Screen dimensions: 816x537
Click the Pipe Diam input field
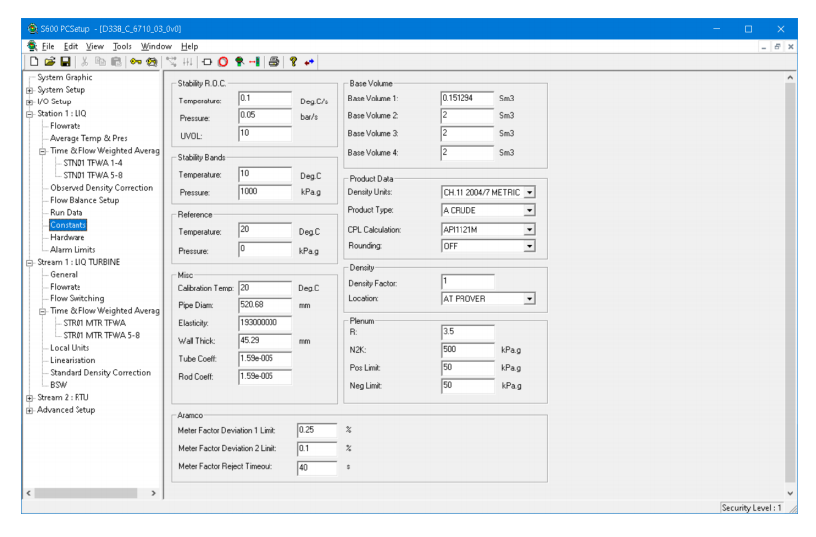pos(264,305)
